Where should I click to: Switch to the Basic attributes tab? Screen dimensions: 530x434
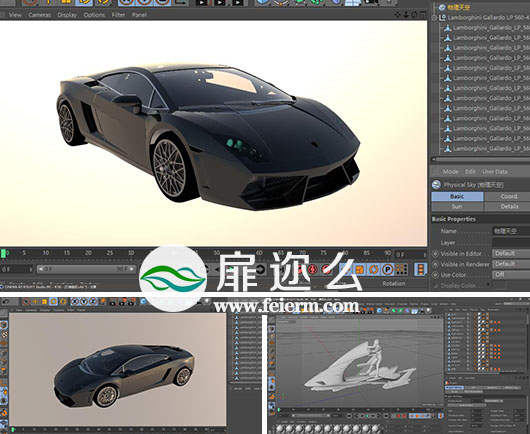pyautogui.click(x=457, y=196)
